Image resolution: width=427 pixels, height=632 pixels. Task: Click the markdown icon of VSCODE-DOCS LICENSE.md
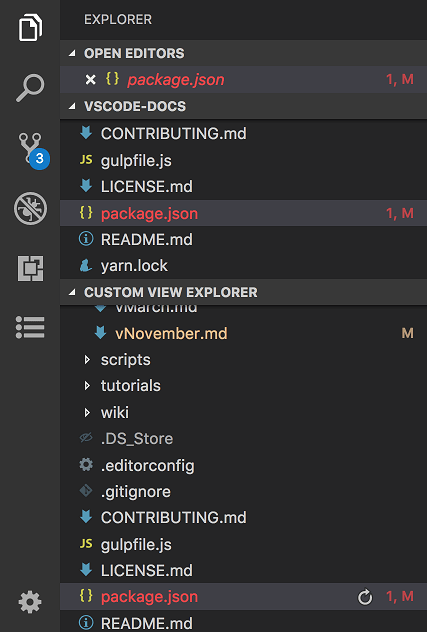point(86,186)
